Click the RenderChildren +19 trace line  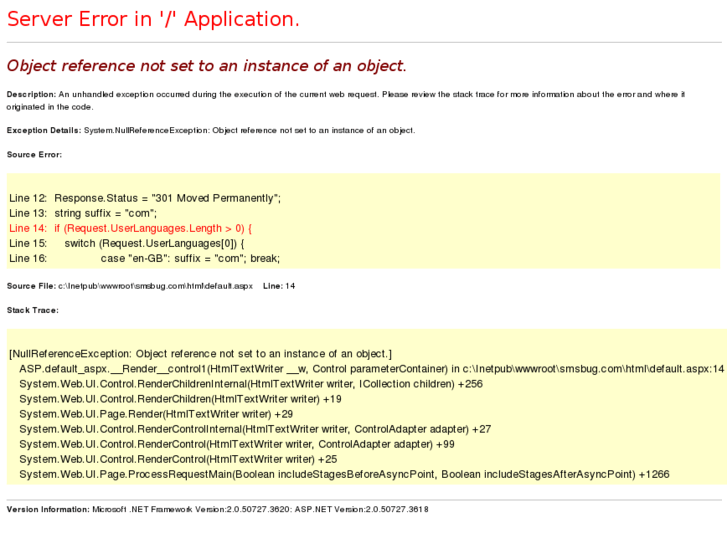point(180,399)
